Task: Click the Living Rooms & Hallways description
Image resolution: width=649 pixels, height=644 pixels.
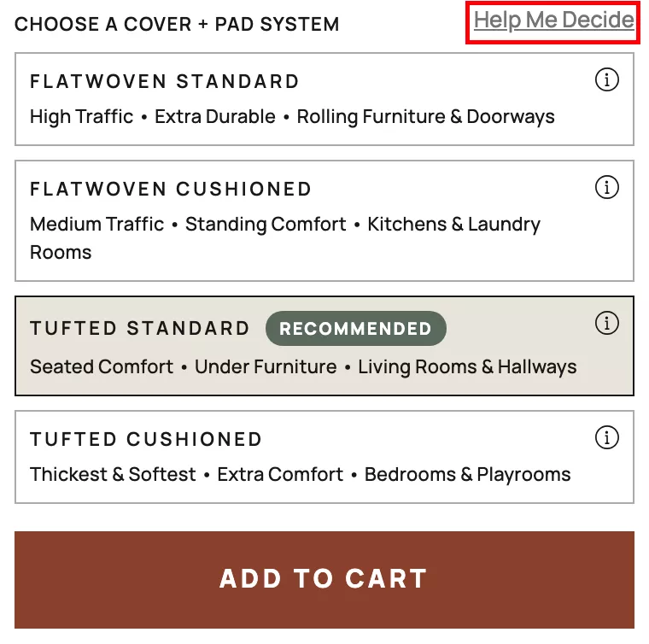Action: [x=467, y=367]
